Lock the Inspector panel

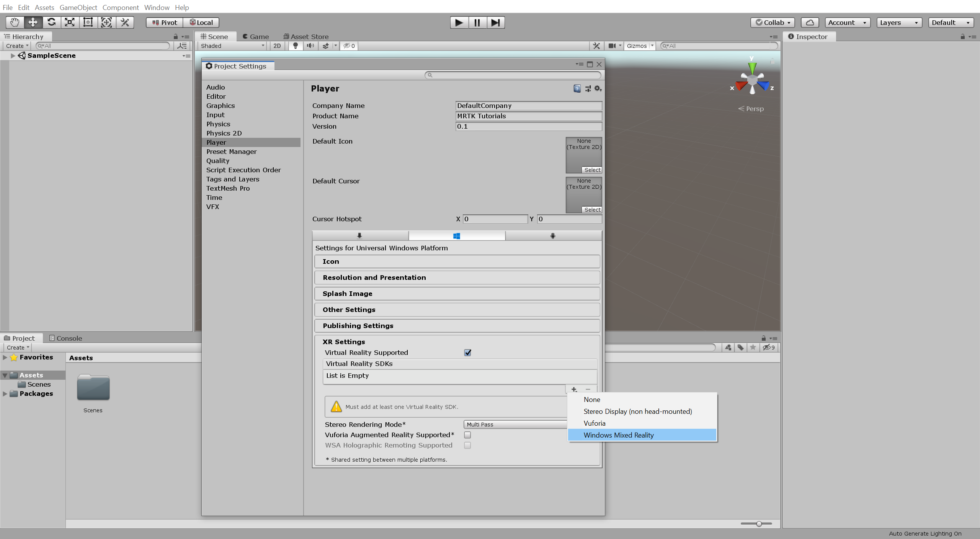tap(962, 37)
